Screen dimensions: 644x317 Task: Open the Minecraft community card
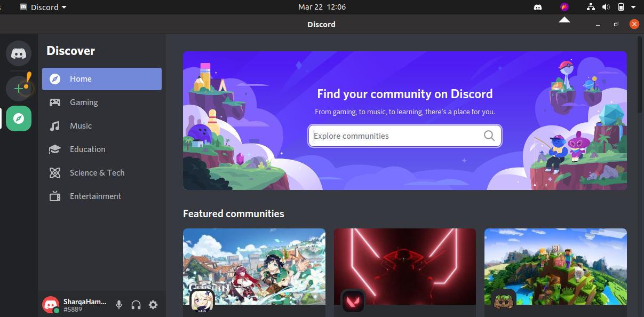555,272
